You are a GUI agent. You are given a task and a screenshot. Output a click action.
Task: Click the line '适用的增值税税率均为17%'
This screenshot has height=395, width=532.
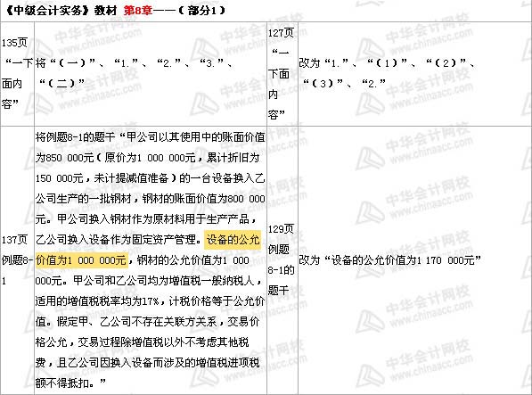click(x=151, y=301)
